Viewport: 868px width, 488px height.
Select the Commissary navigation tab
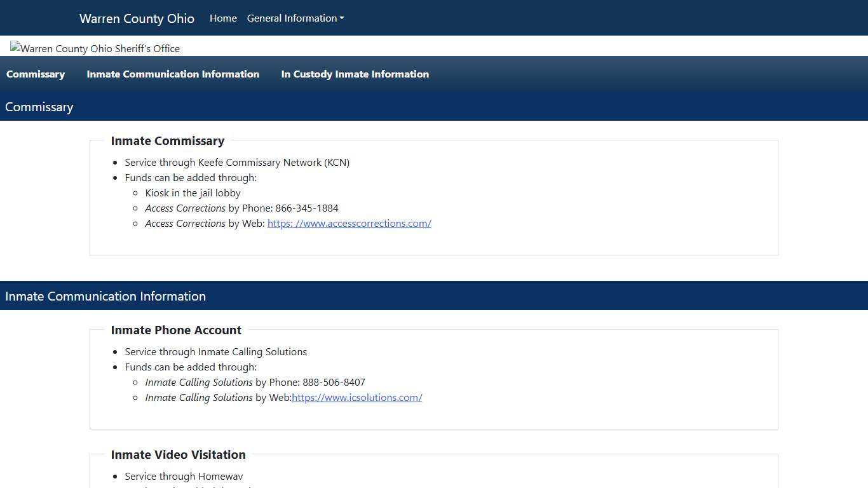tap(36, 74)
